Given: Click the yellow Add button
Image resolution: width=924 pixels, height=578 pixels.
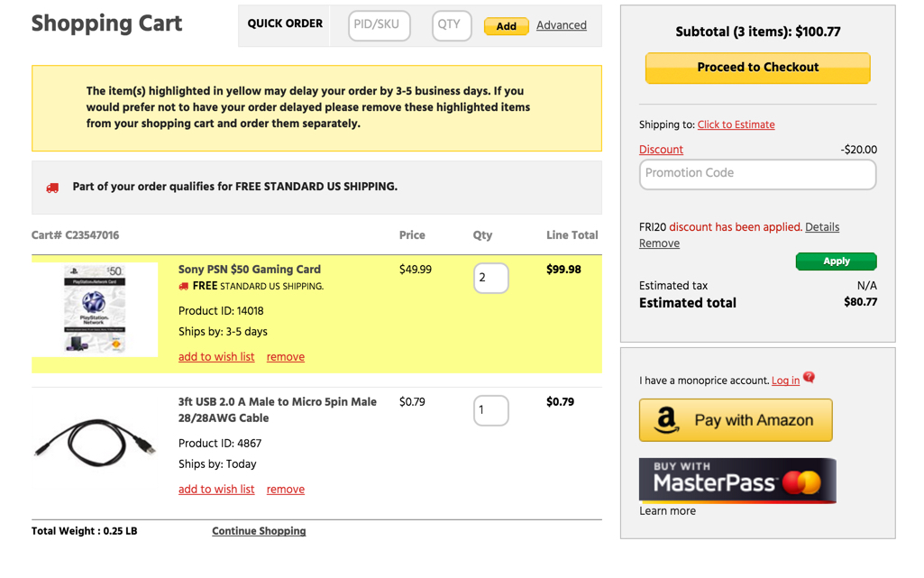Looking at the screenshot, I should point(507,26).
